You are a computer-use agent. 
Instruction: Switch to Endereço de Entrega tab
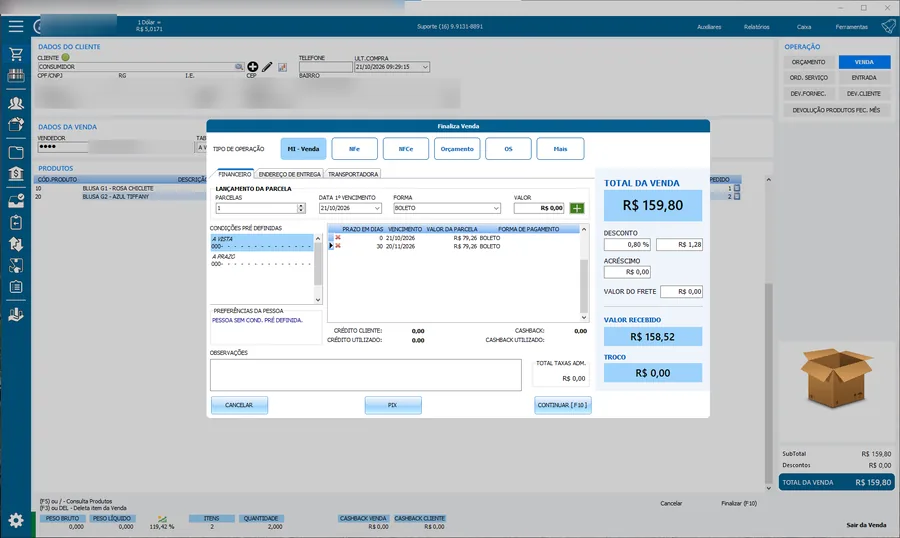point(289,174)
